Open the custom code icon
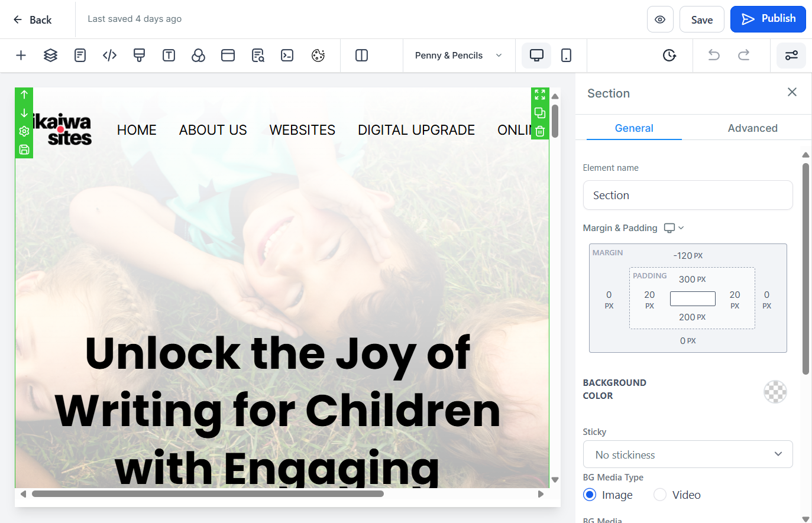Image resolution: width=812 pixels, height=523 pixels. pos(109,56)
